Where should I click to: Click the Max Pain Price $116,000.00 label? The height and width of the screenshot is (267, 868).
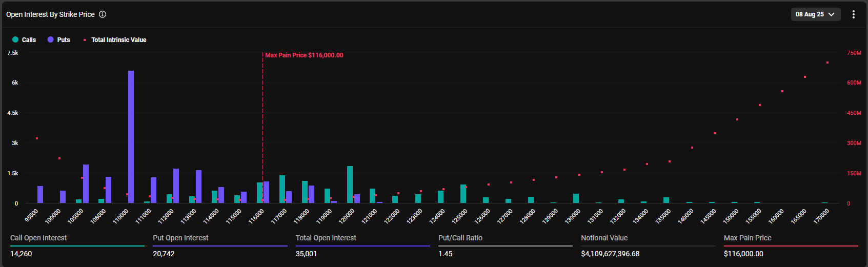pos(304,55)
